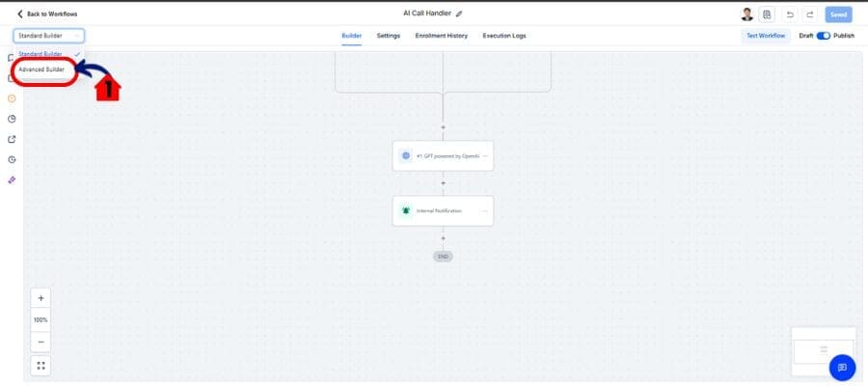Screen dimensions: 868x386
Task: Open the blue chat support bubble
Action: tap(842, 368)
